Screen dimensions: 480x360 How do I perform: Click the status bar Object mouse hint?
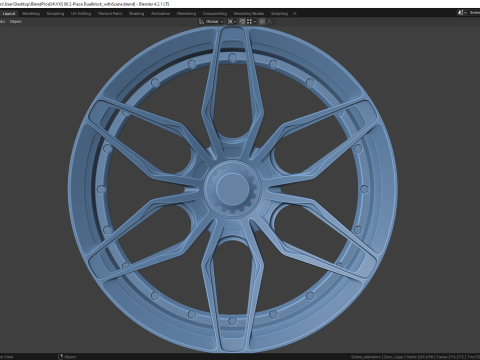67,357
